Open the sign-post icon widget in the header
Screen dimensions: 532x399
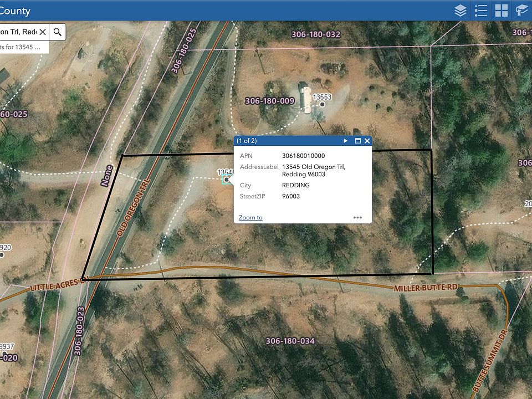(521, 11)
